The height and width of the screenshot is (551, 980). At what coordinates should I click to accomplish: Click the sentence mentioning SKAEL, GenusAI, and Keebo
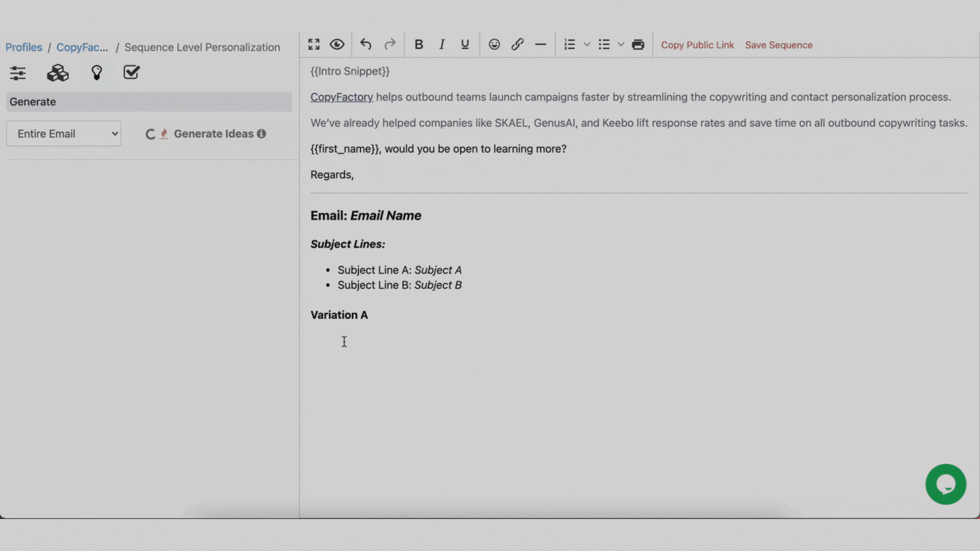639,123
